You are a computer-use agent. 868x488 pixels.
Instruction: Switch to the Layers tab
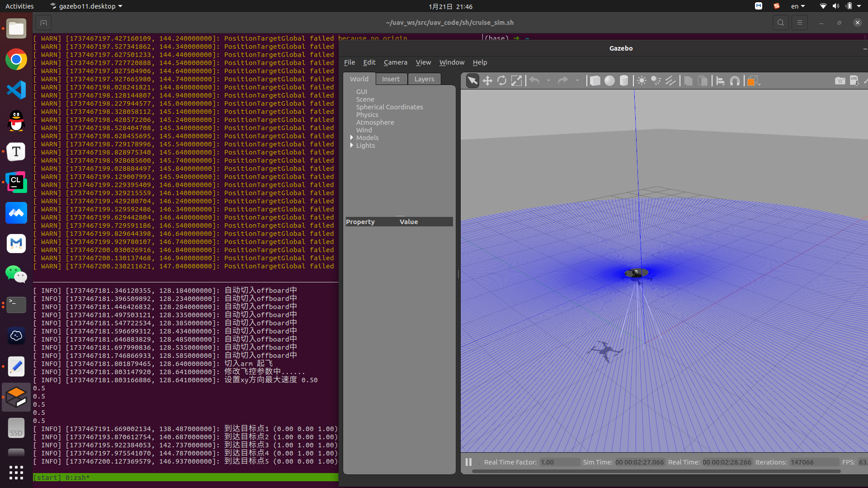[424, 79]
